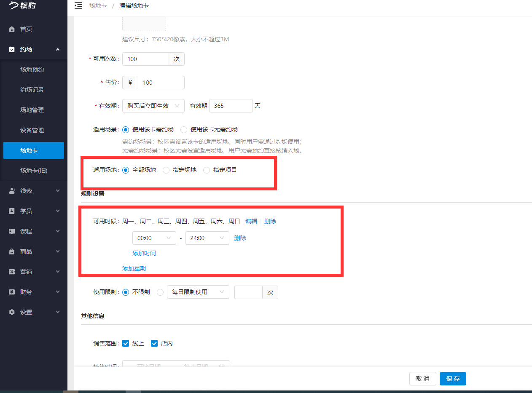The height and width of the screenshot is (393, 532).
Task: Enable the 使用该卡无需约场 option
Action: click(x=184, y=130)
